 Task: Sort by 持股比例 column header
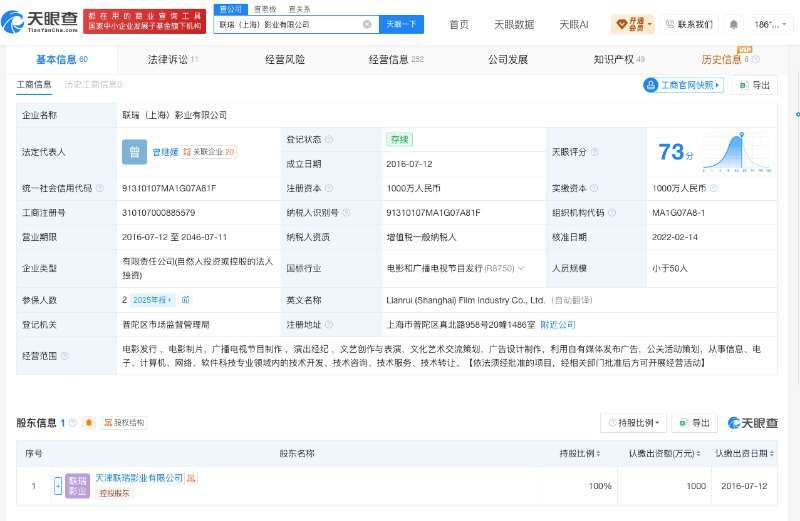(580, 453)
